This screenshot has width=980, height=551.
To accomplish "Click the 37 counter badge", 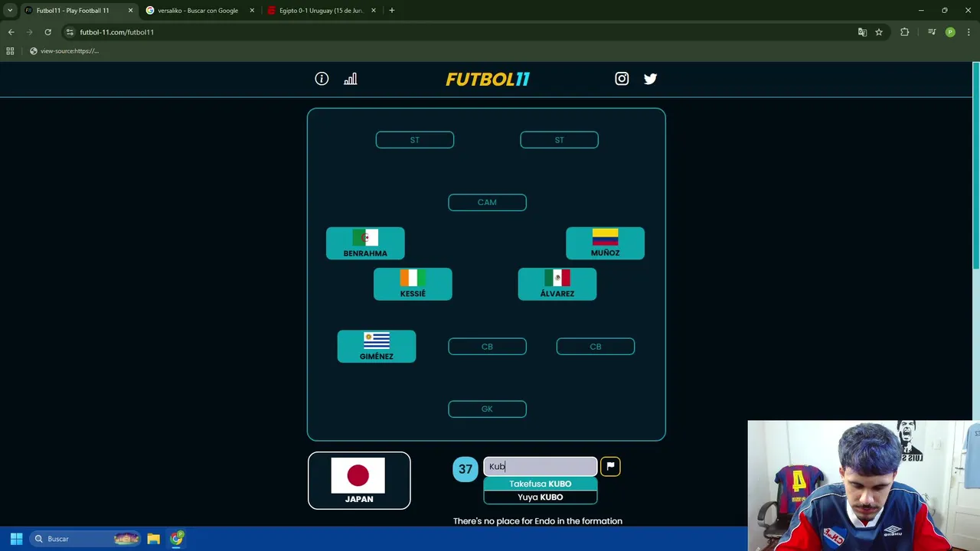I will [x=465, y=469].
